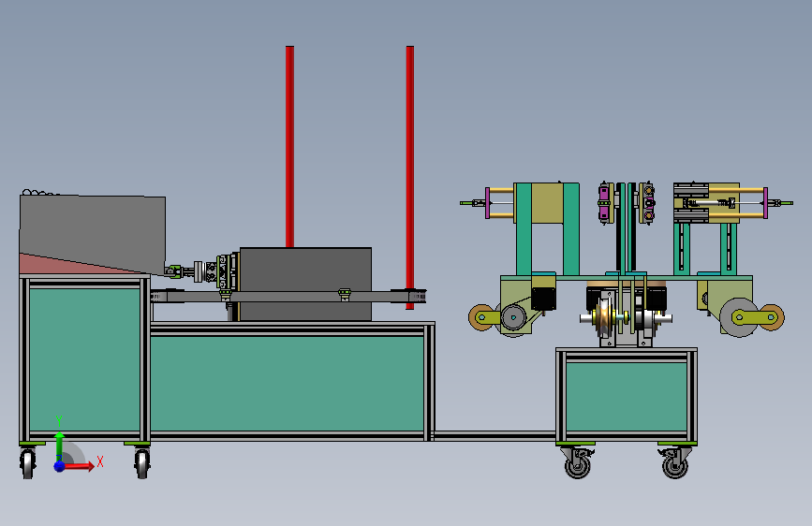Select the rightmost caster wheel
Image resolution: width=812 pixels, height=526 pixels.
coord(675,465)
